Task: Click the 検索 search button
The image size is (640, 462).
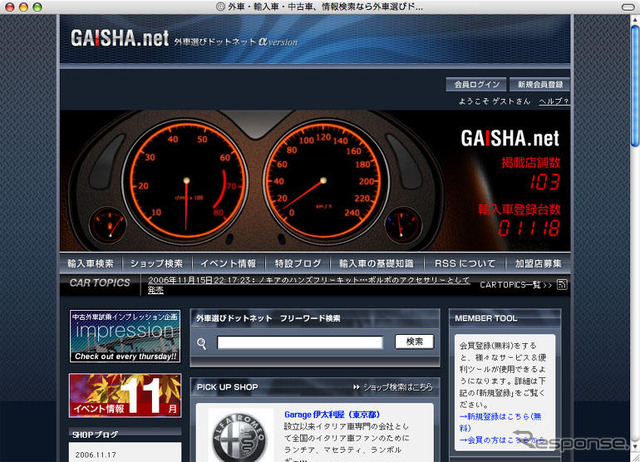Action: pyautogui.click(x=414, y=342)
